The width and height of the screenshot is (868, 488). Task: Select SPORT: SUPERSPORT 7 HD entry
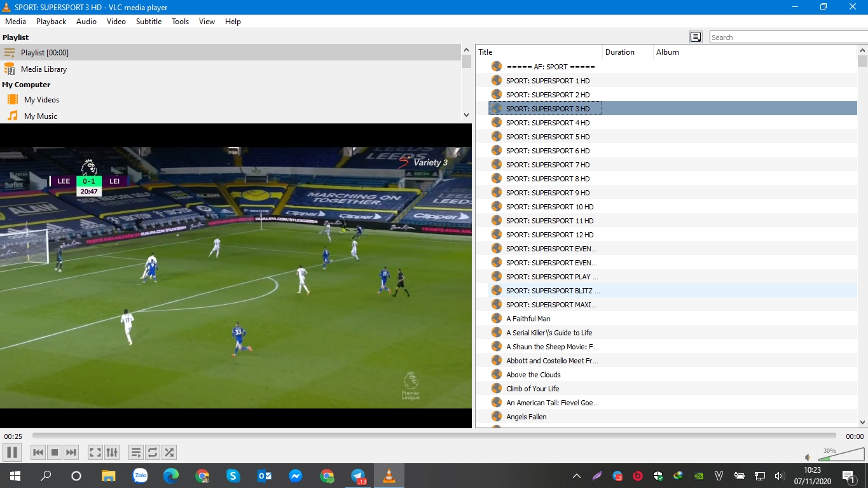[x=548, y=165]
